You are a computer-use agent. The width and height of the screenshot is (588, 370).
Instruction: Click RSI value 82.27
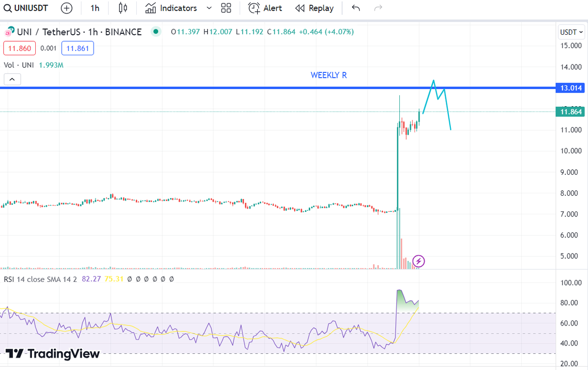click(91, 279)
